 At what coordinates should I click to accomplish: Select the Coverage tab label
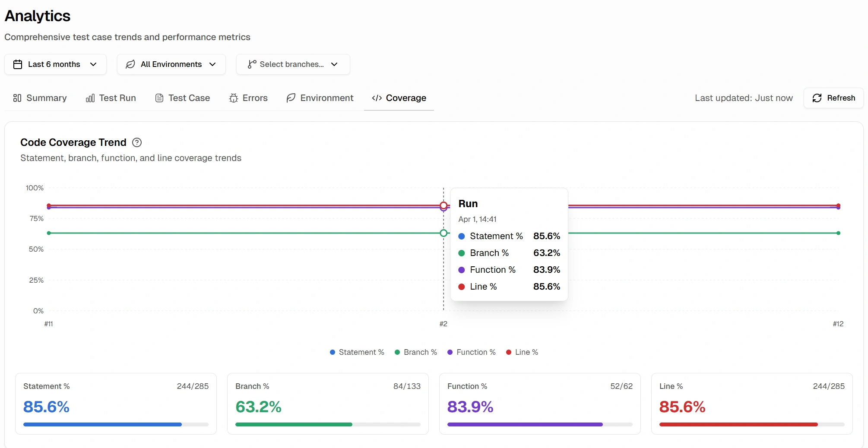pyautogui.click(x=406, y=98)
